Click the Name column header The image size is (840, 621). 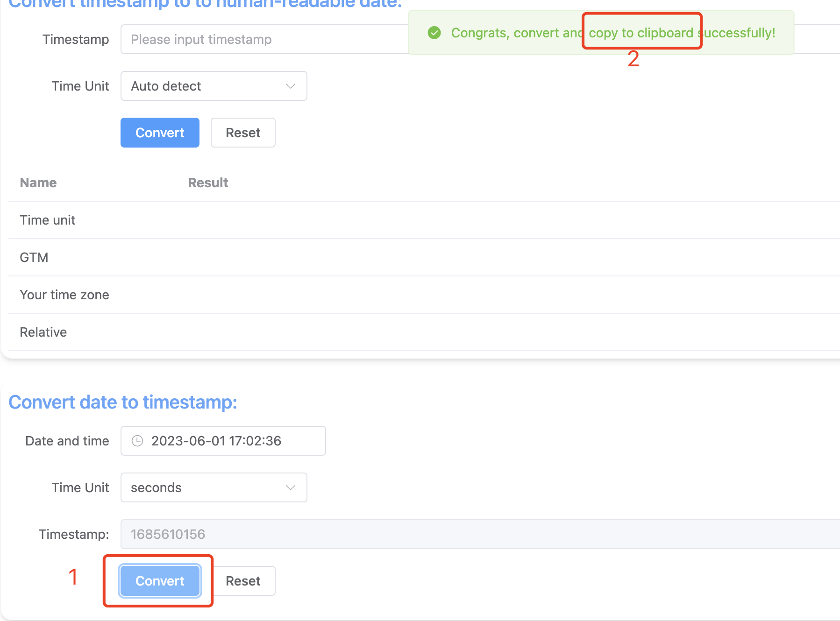click(38, 183)
